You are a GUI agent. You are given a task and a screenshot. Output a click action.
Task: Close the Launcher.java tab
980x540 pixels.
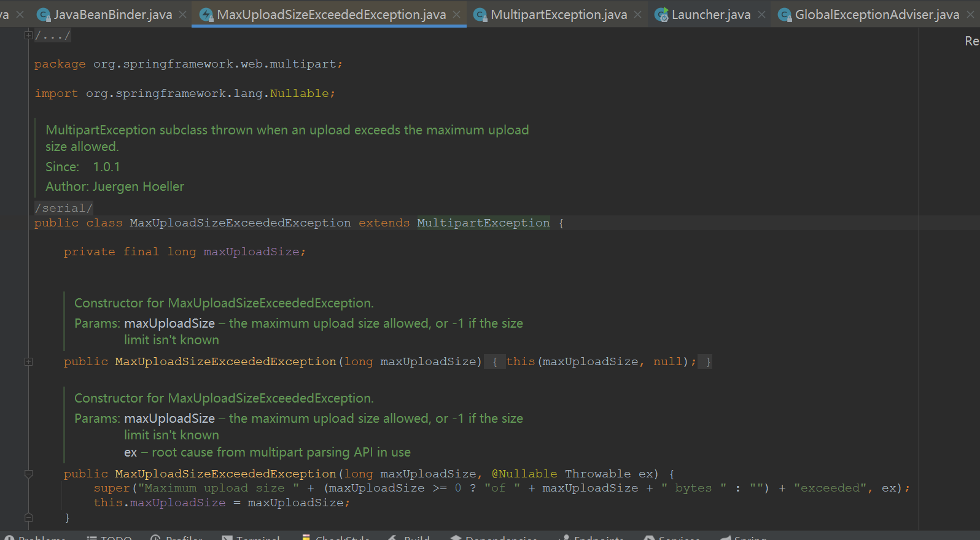click(761, 15)
